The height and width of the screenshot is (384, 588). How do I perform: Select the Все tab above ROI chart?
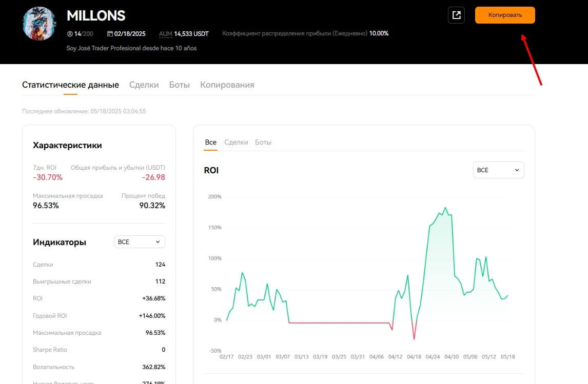210,142
